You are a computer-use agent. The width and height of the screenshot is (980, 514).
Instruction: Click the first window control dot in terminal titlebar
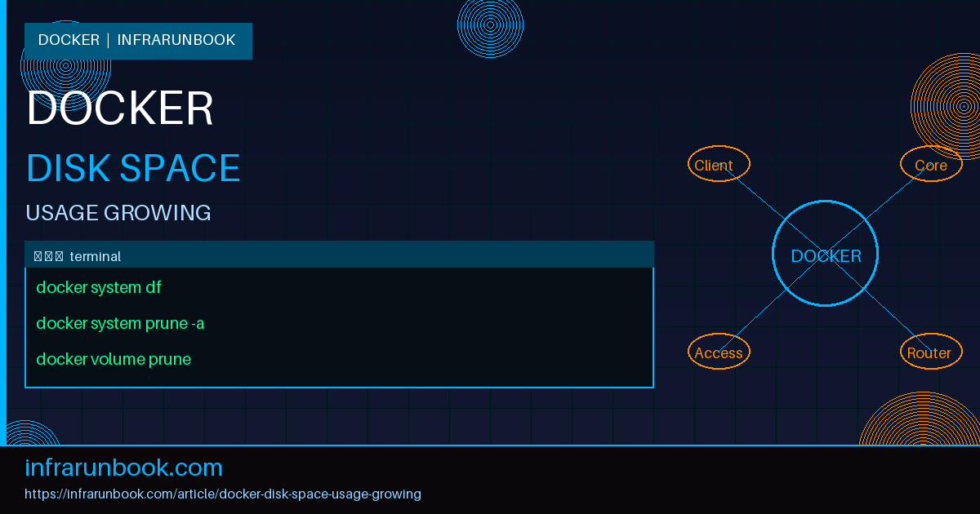(38, 255)
